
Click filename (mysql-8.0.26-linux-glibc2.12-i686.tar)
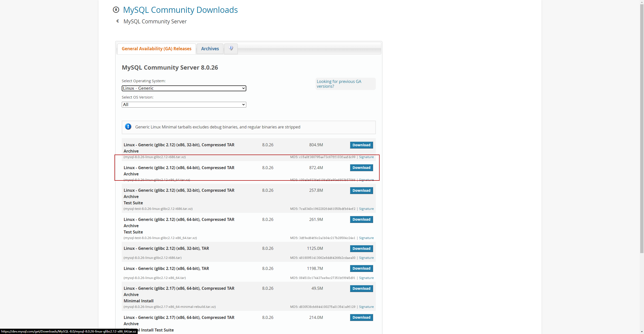(x=152, y=258)
